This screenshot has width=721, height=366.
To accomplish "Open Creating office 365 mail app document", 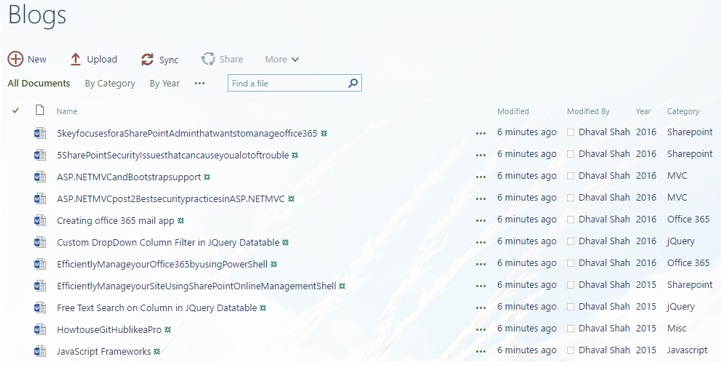I will [x=115, y=221].
